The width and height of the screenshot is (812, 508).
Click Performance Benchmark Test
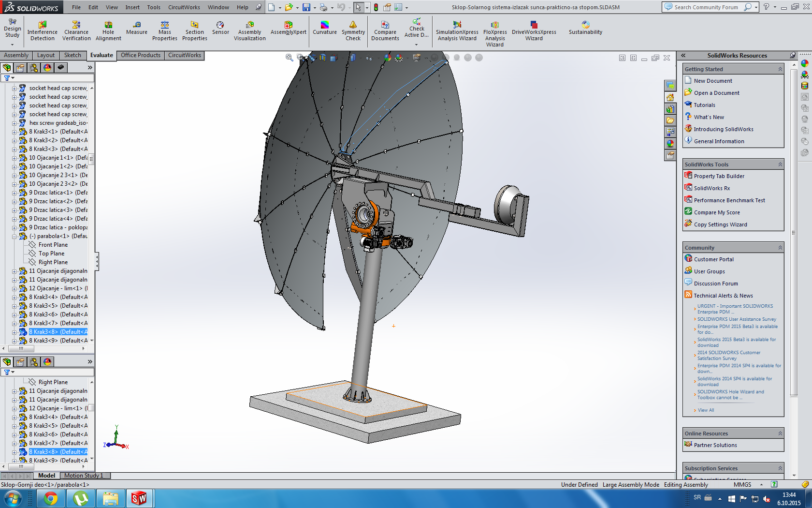[729, 200]
